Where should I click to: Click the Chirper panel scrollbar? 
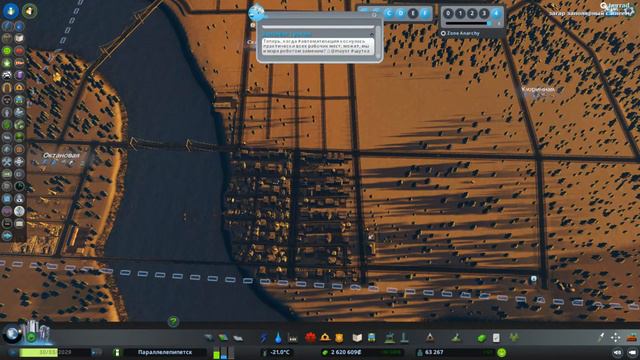coord(378,42)
